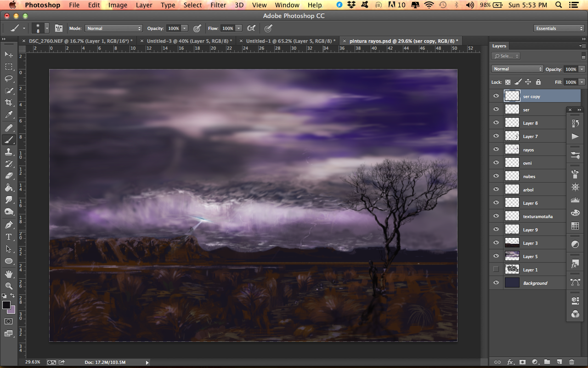Open the Essentials workspace dropdown
Viewport: 588px width, 368px height.
559,28
